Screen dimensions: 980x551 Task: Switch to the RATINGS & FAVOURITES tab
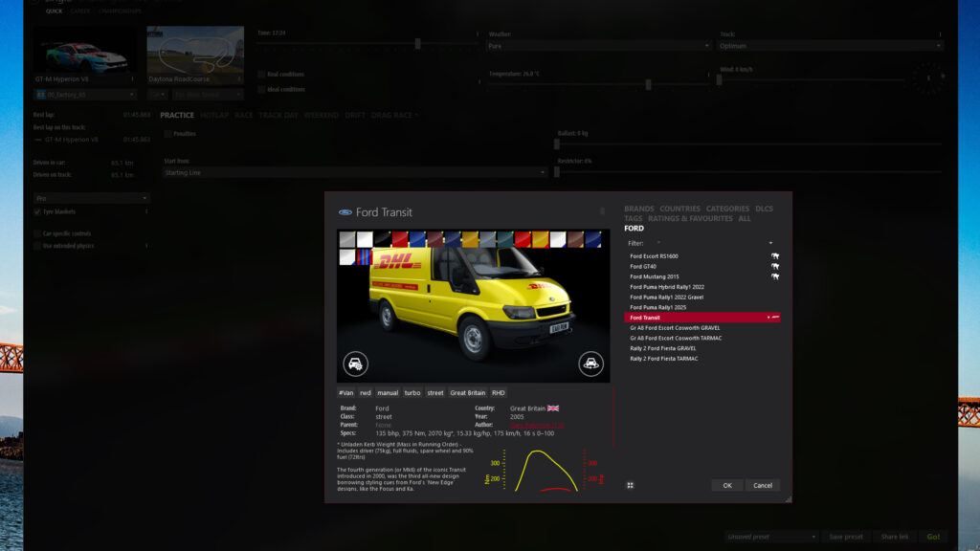[690, 218]
